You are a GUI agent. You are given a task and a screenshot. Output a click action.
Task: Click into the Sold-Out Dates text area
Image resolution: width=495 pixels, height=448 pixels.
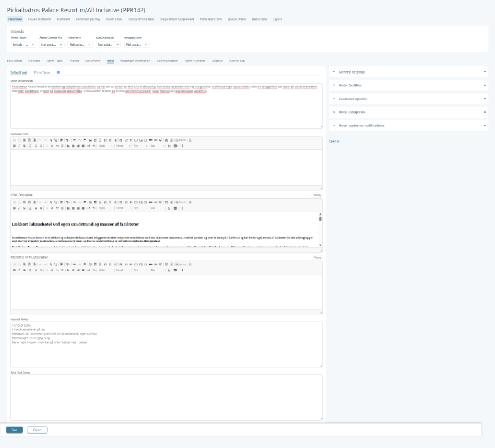(x=166, y=397)
